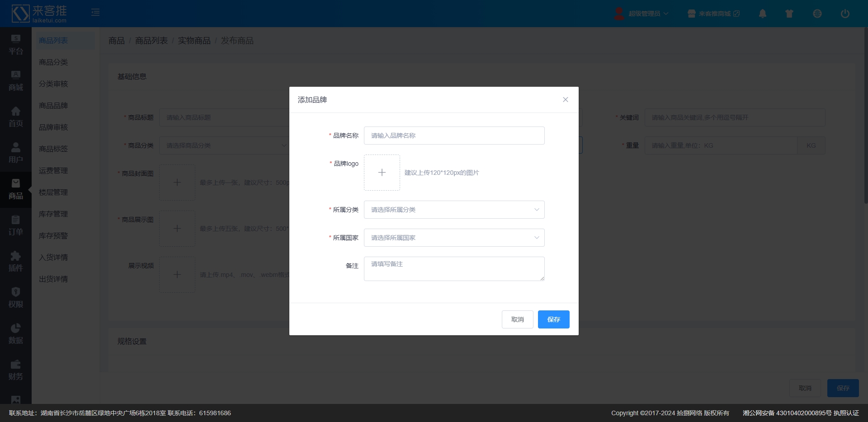
Task: Click the plus icon to upload brand logo
Action: tap(382, 173)
